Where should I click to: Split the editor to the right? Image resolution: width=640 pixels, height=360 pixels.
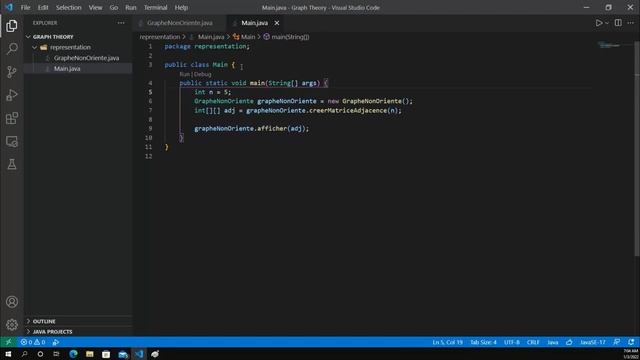pyautogui.click(x=618, y=23)
